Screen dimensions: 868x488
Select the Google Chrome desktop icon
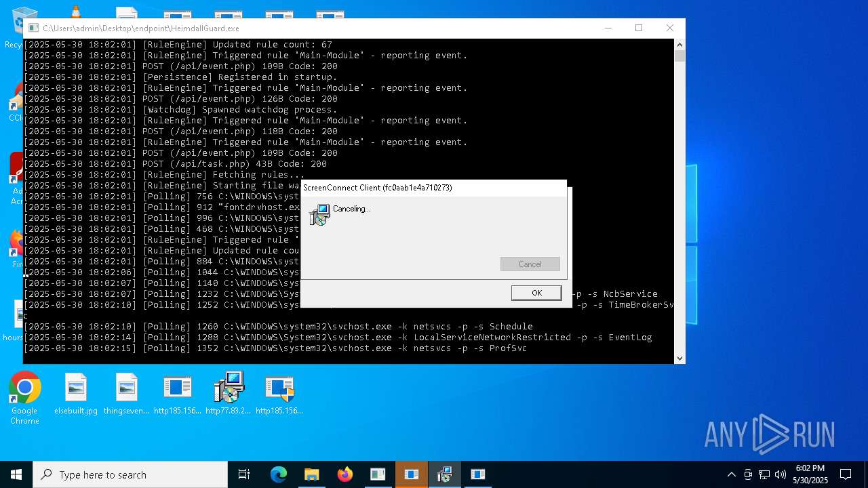pos(24,399)
